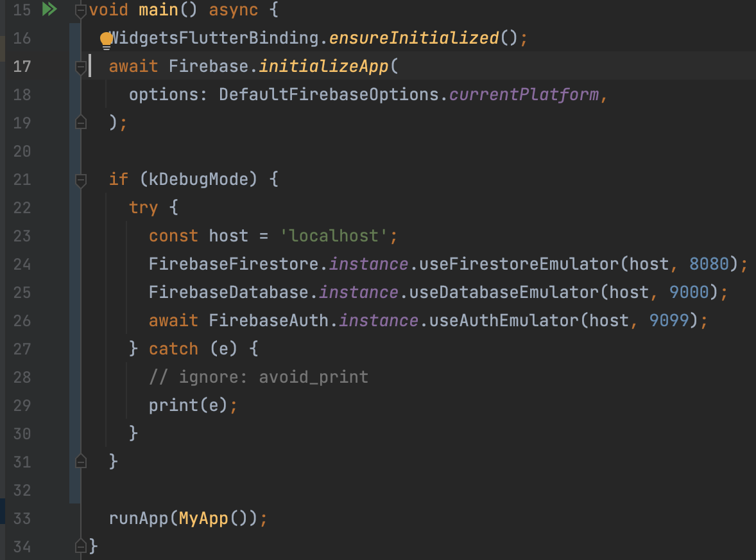The width and height of the screenshot is (756, 560).
Task: Click the try keyword on line 22
Action: (x=143, y=208)
